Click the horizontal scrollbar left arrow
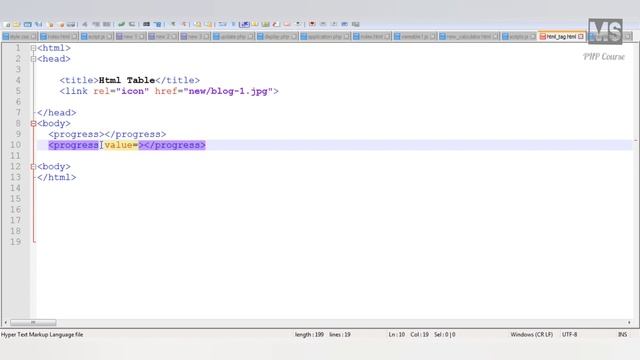The height and width of the screenshot is (360, 640). pyautogui.click(x=5, y=322)
